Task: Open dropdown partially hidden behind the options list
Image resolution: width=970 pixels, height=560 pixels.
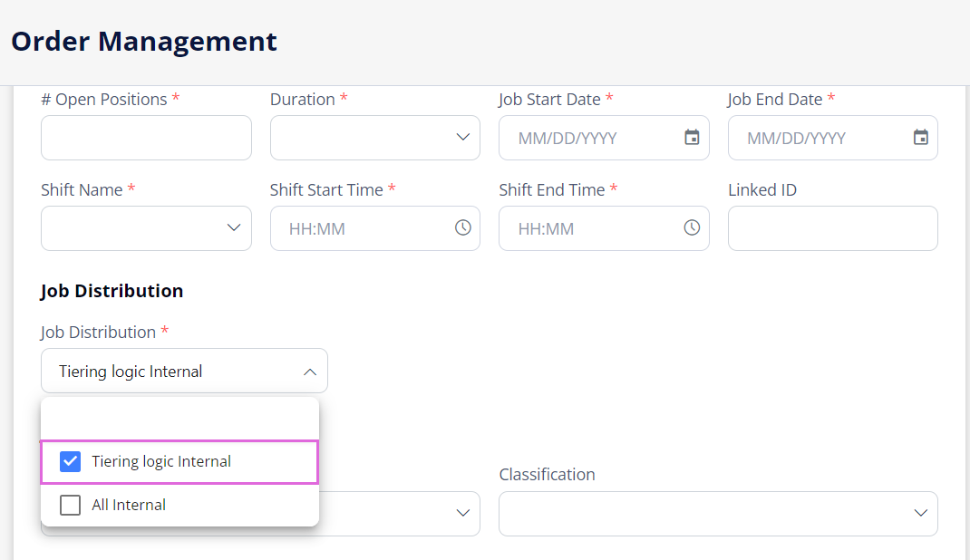Action: click(x=462, y=513)
